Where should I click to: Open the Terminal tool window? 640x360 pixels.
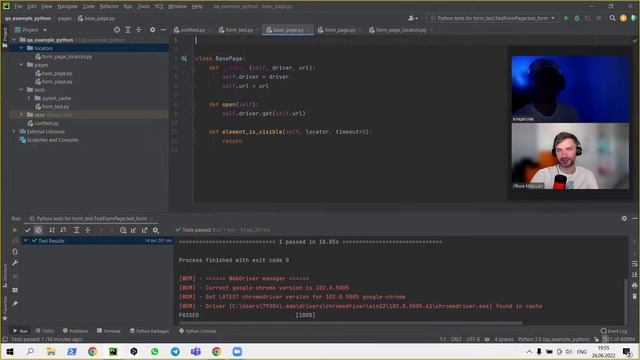click(x=109, y=331)
